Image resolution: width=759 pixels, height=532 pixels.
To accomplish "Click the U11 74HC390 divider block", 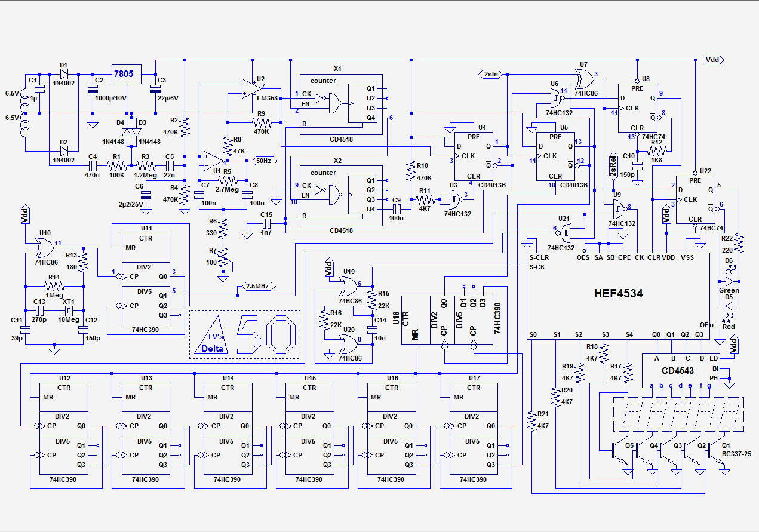I will (x=145, y=279).
